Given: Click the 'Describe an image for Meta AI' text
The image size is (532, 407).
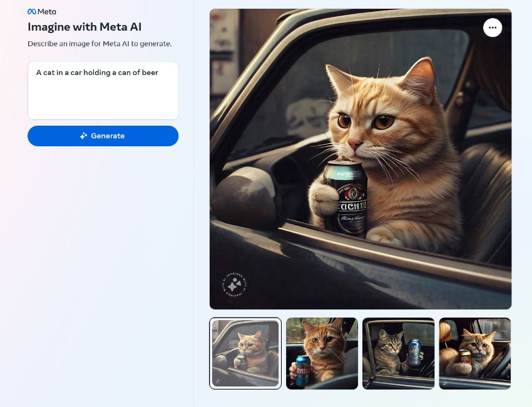Looking at the screenshot, I should [x=100, y=44].
